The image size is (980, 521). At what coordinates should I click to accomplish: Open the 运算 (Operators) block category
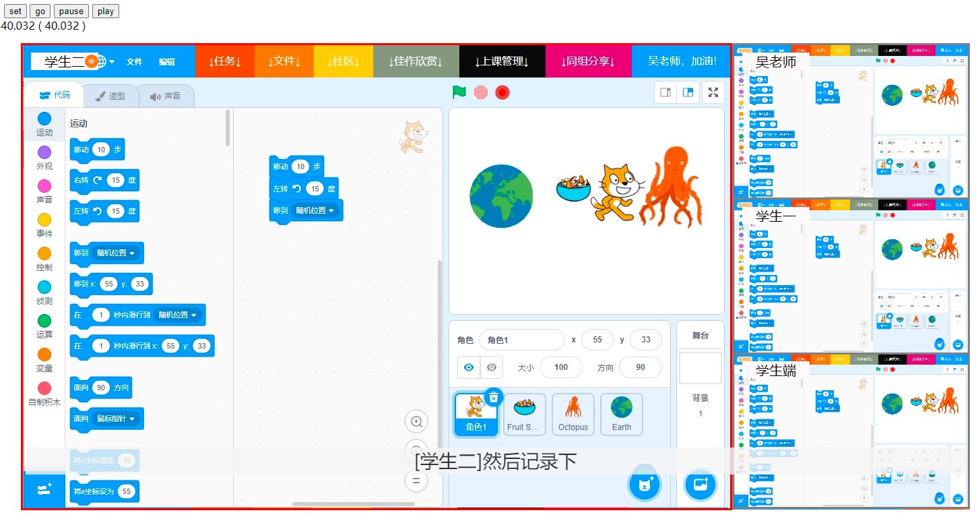tap(44, 326)
